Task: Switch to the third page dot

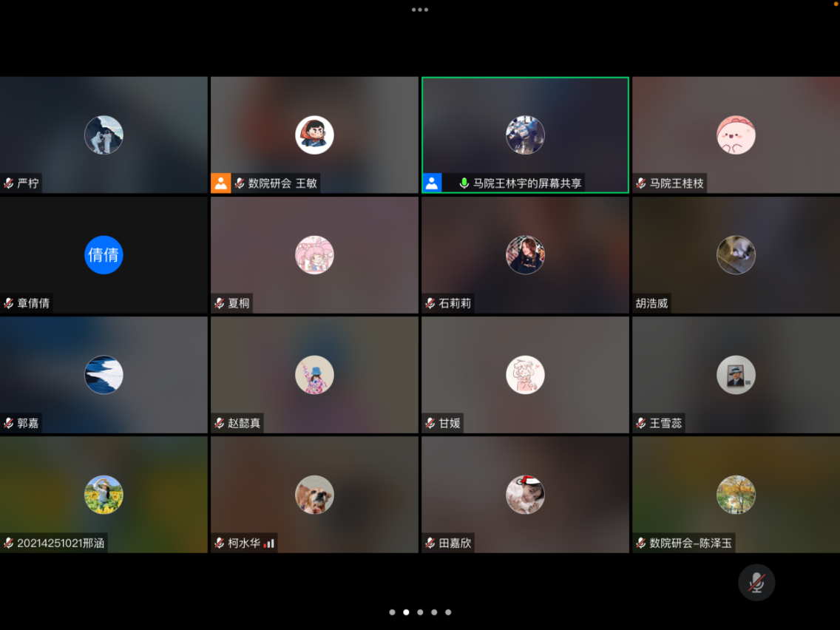Action: pyautogui.click(x=420, y=612)
